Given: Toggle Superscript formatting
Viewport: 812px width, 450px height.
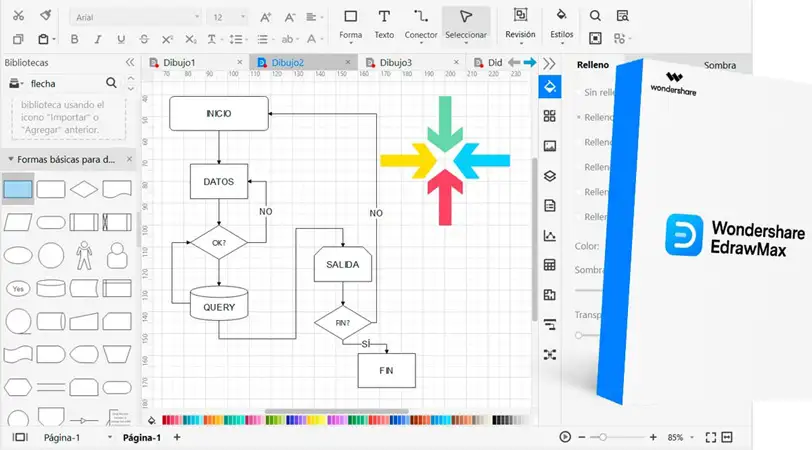Looking at the screenshot, I should pos(167,39).
